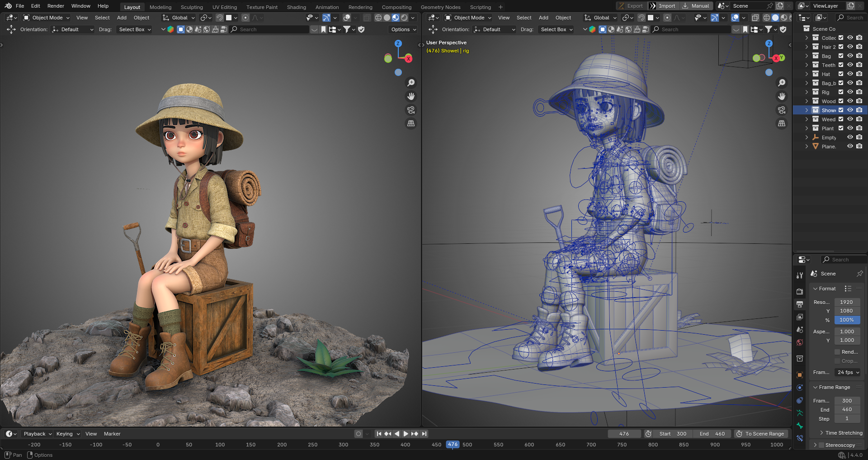Select the zoom magnifier in the right viewport sidebar
This screenshot has width=868, height=460.
[x=782, y=82]
